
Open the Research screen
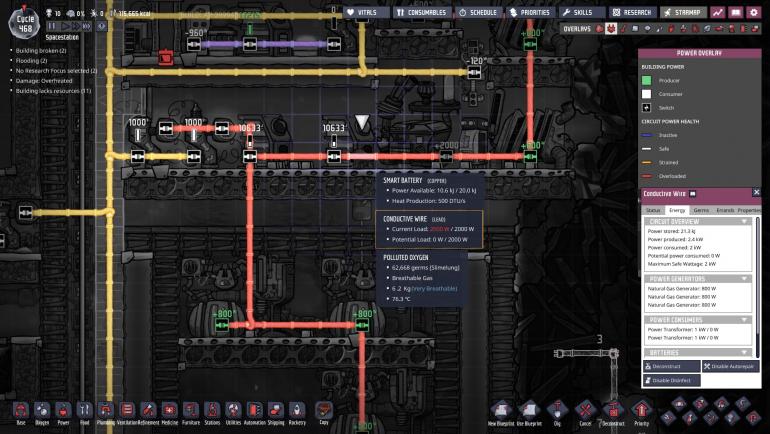coord(632,12)
